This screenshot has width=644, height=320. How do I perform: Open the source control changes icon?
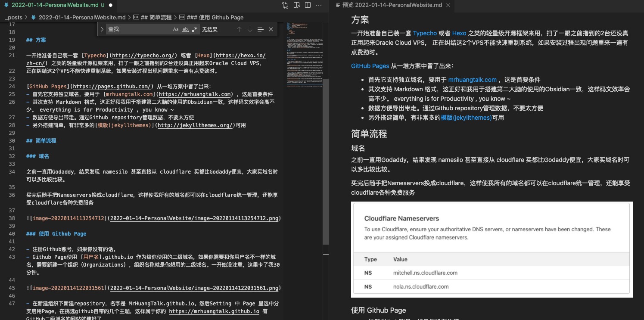click(285, 5)
